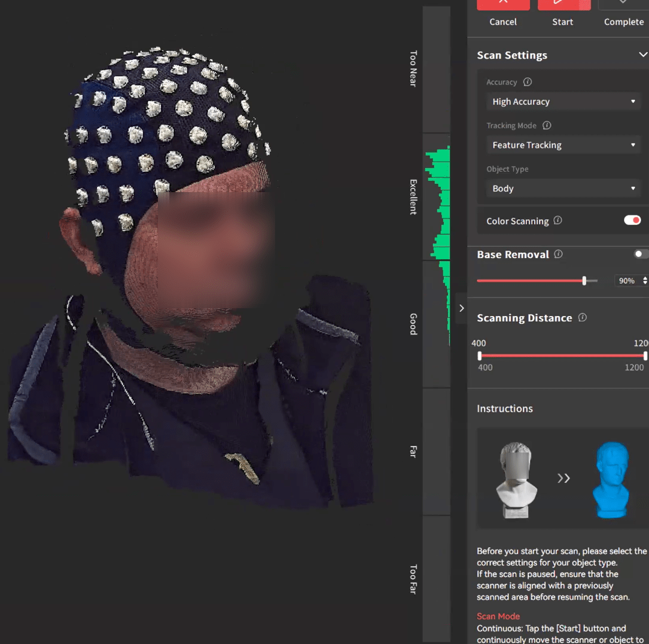Disable the Color Scanning toggle

tap(632, 220)
